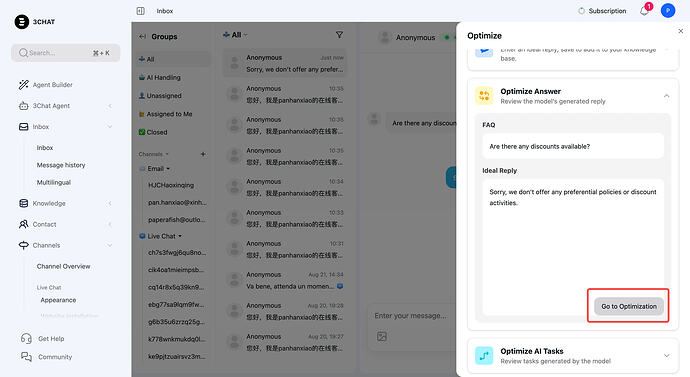The width and height of the screenshot is (690, 377).
Task: Click the Optimize Answer yellow icon
Action: coord(484,95)
